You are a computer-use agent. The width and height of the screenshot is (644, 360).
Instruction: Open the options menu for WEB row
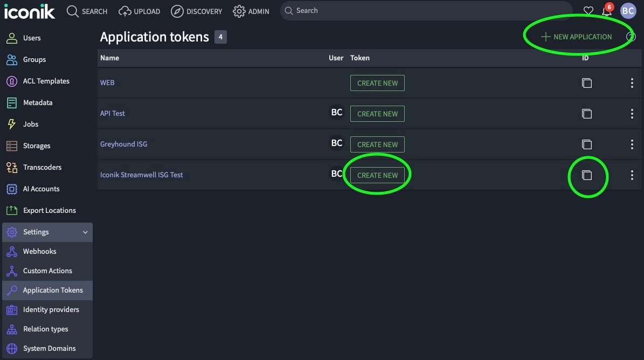point(632,83)
